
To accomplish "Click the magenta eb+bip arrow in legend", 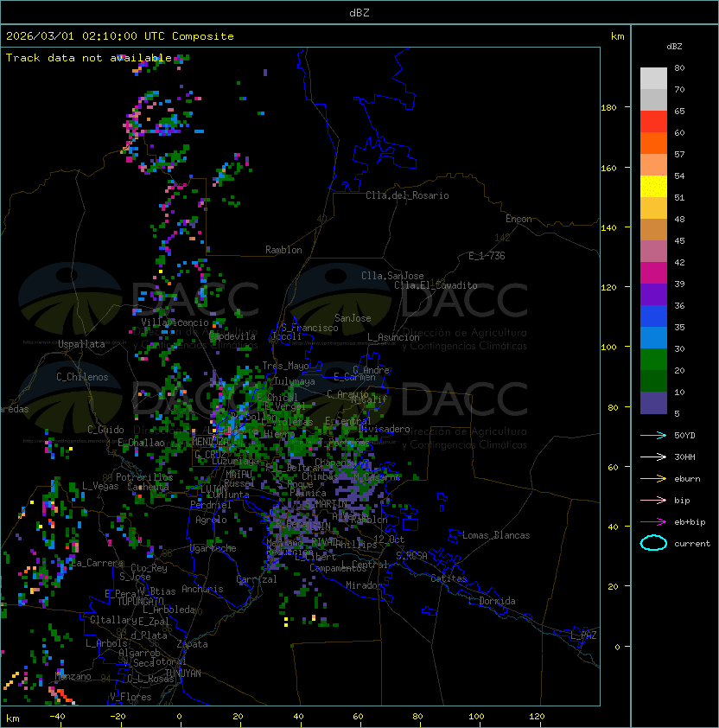I will (x=653, y=522).
